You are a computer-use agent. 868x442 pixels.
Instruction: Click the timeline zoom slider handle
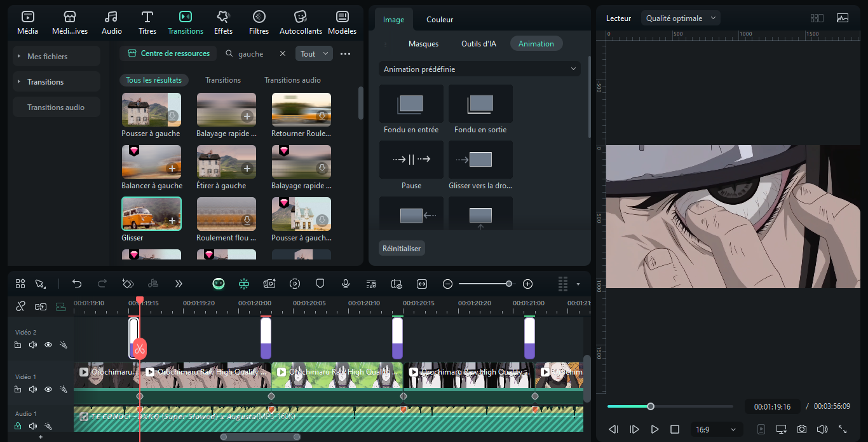pos(509,284)
